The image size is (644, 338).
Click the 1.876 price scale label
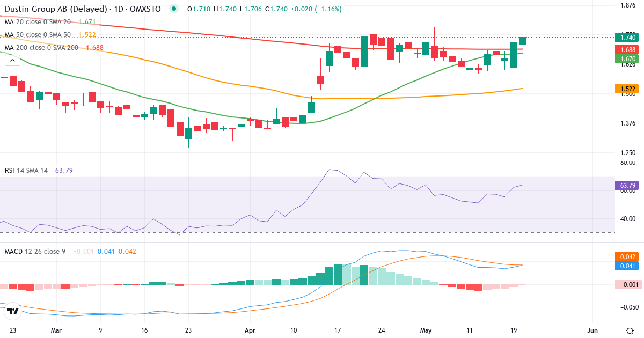pos(628,5)
